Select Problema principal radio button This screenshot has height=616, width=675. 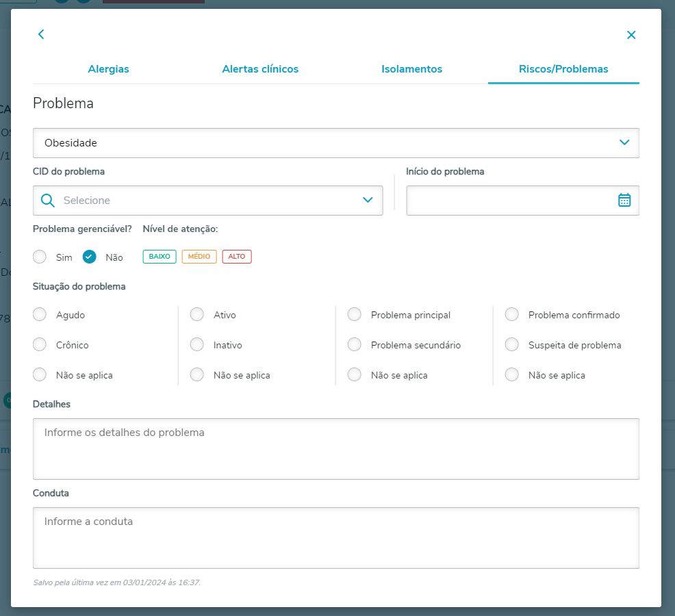point(355,315)
